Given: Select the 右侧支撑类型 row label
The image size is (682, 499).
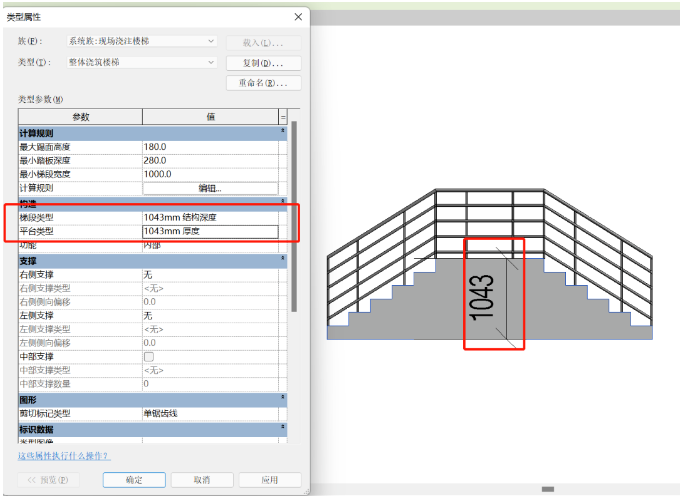Looking at the screenshot, I should 45,288.
